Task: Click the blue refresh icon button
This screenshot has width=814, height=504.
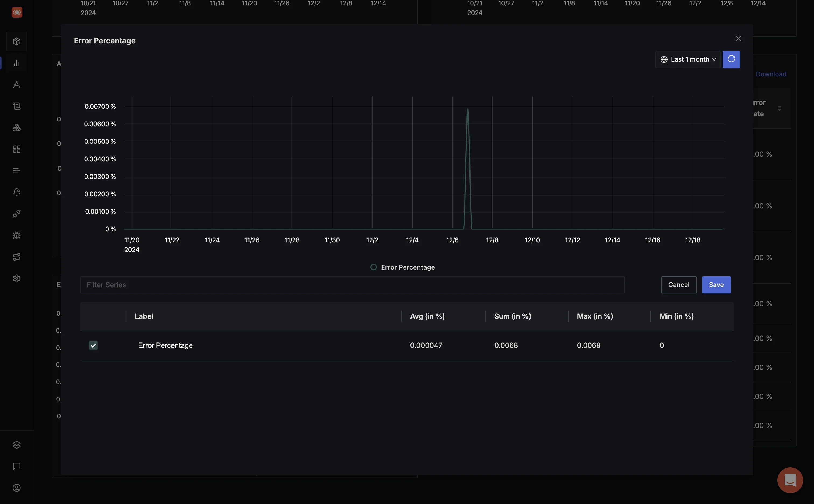Action: tap(731, 59)
